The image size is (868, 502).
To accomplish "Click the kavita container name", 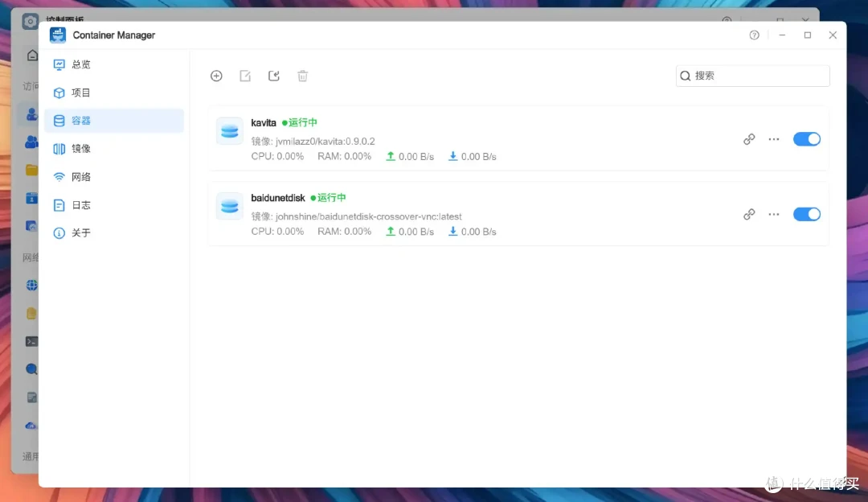I will click(264, 122).
